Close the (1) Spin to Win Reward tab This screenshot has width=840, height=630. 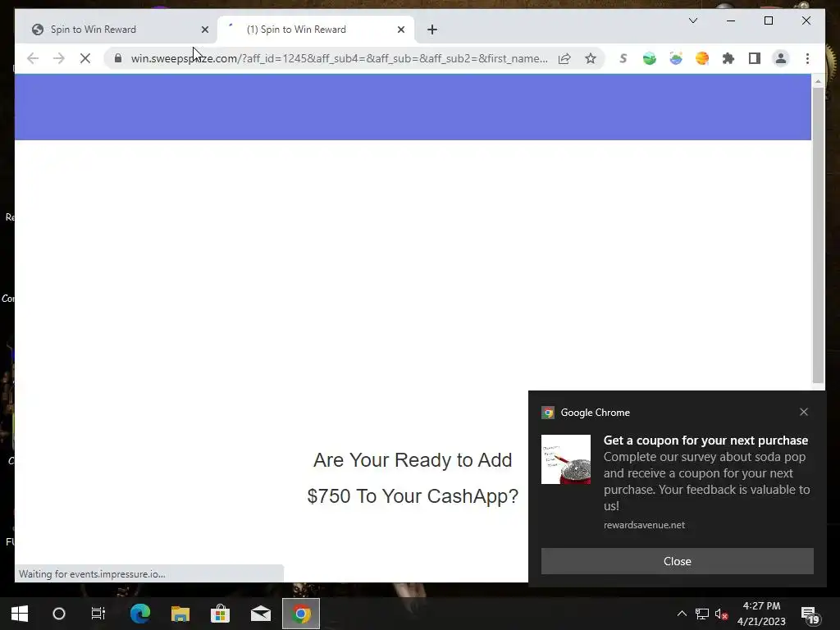pyautogui.click(x=400, y=30)
